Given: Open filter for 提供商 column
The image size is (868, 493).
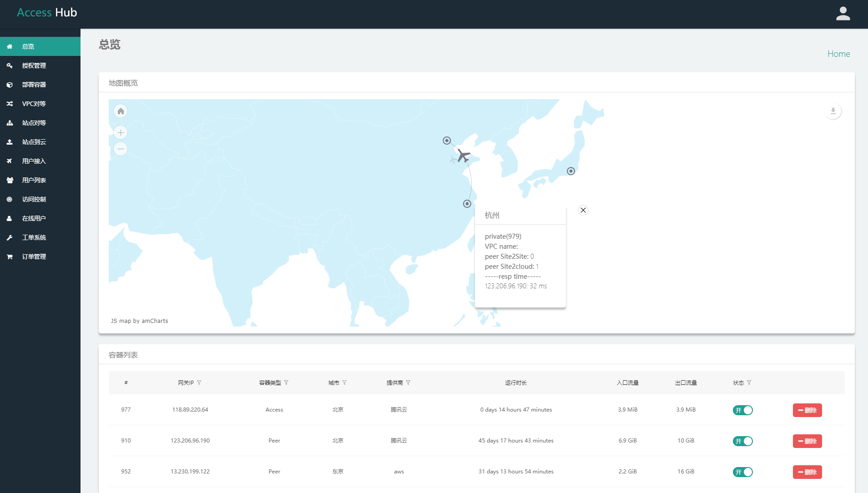Looking at the screenshot, I should (x=408, y=382).
